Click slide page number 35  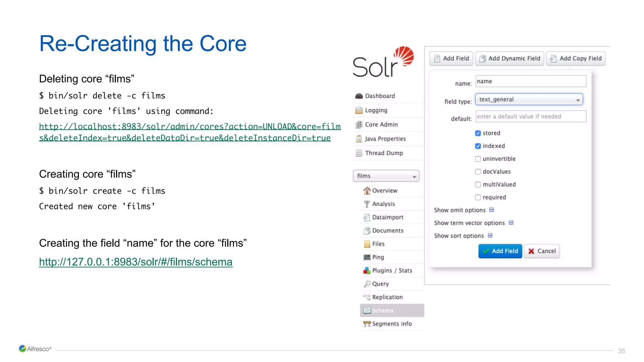pos(621,351)
